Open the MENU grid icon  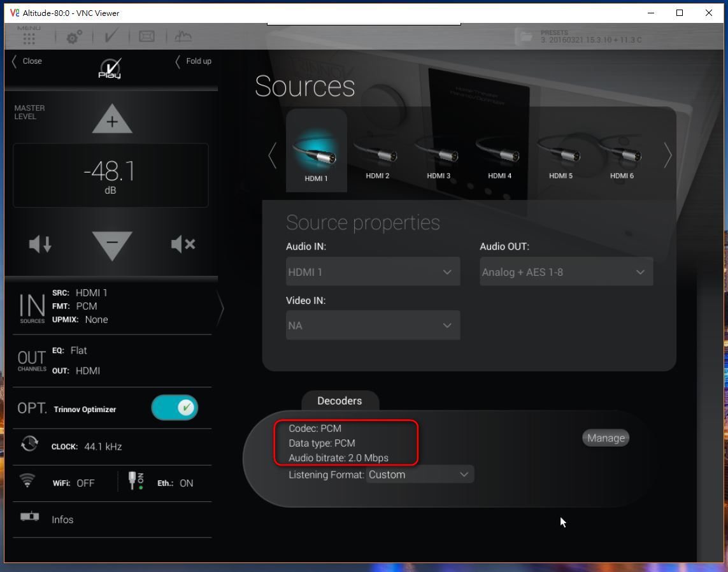tap(29, 38)
